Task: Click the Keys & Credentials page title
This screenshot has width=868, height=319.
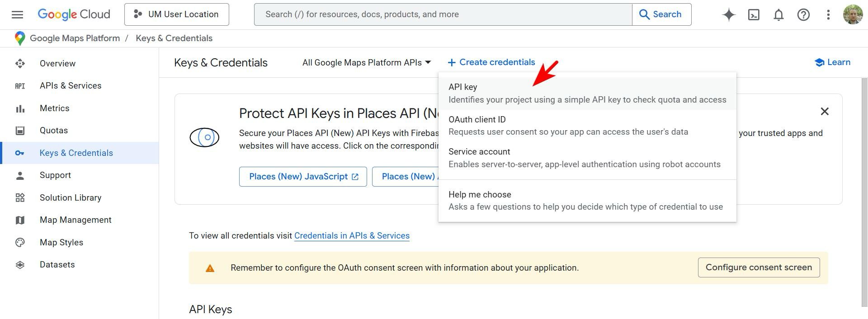Action: (221, 63)
